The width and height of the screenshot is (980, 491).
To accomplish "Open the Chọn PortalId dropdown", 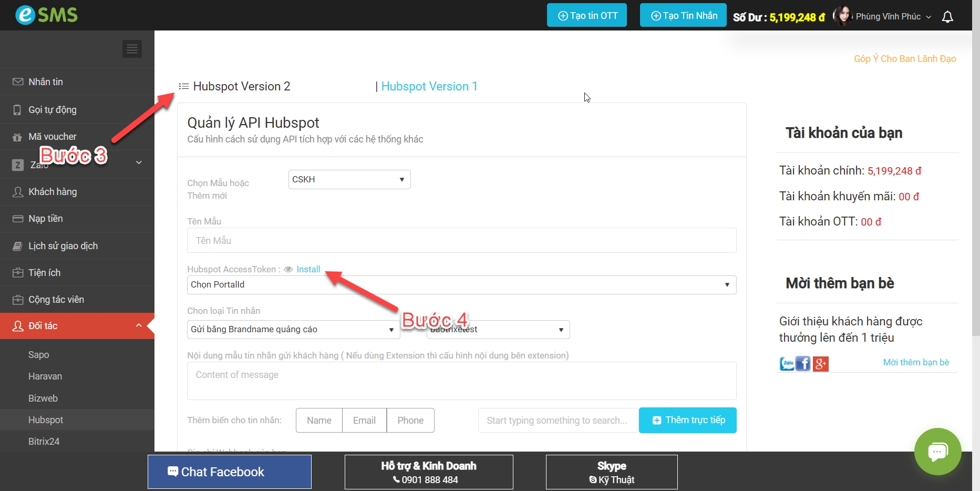I will (461, 285).
